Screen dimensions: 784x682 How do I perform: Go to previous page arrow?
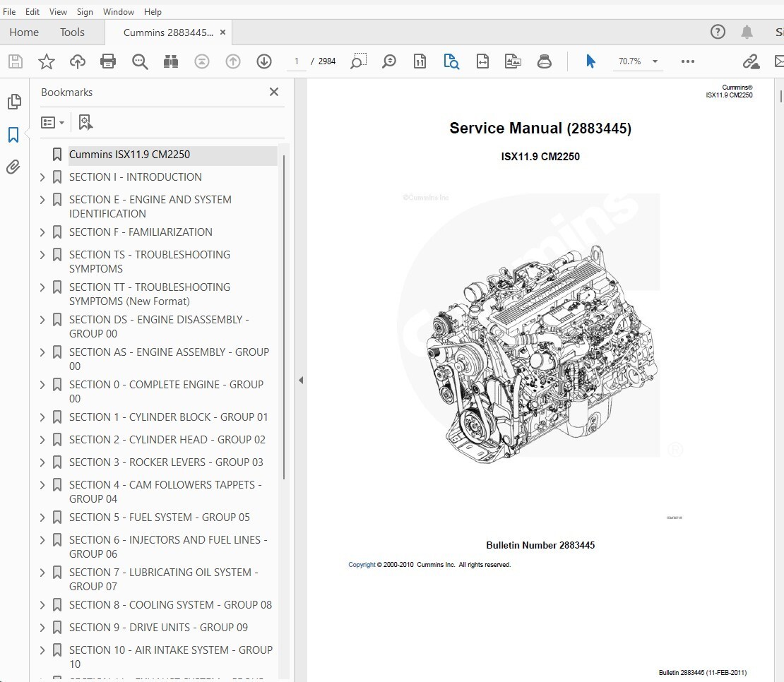pyautogui.click(x=233, y=61)
